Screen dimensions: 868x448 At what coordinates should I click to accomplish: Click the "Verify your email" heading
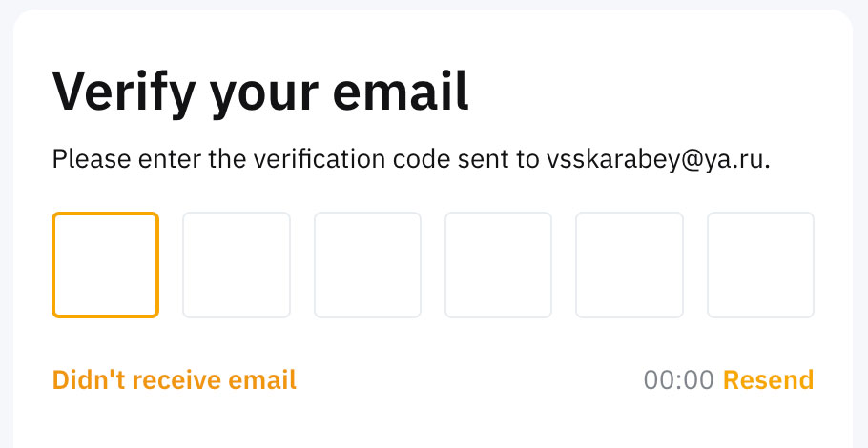[x=260, y=92]
